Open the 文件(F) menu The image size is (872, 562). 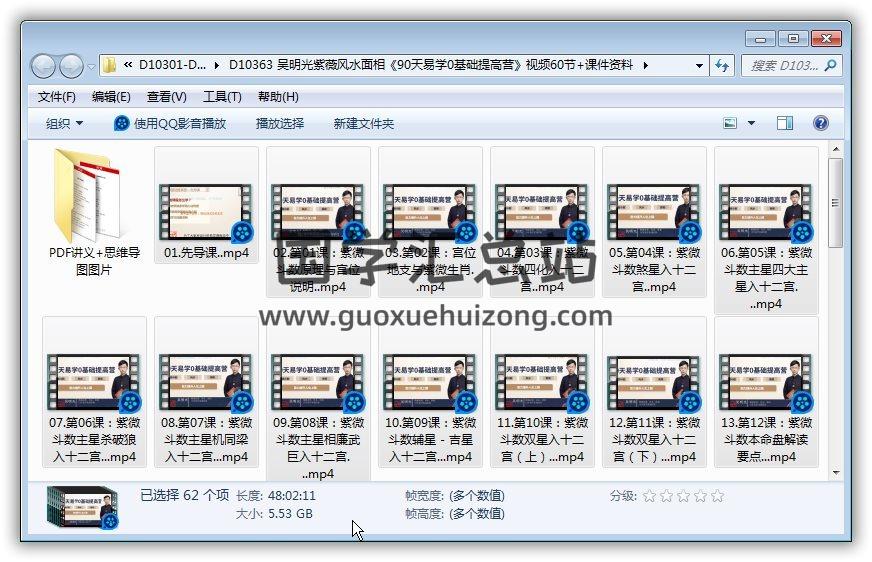[57, 97]
